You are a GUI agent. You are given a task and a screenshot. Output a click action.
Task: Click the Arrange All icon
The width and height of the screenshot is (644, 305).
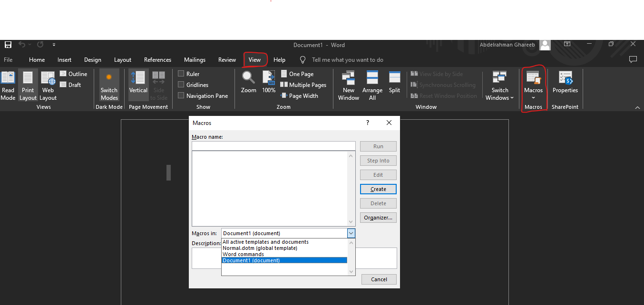coord(372,78)
